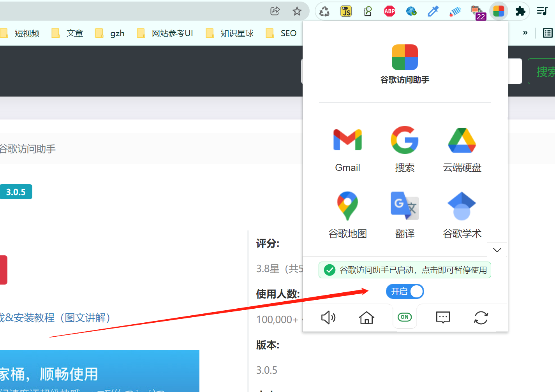The height and width of the screenshot is (392, 555).
Task: Show hidden bookmarks with the » button
Action: point(525,33)
